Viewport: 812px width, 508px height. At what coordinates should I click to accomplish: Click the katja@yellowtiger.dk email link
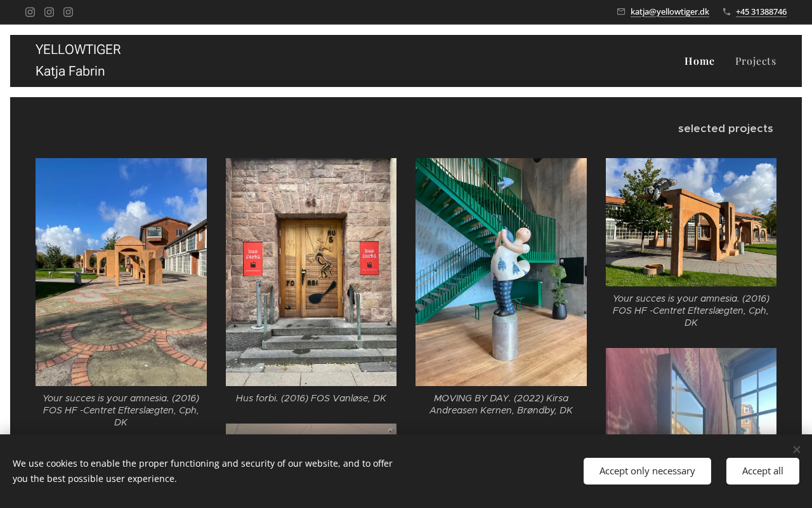point(669,11)
